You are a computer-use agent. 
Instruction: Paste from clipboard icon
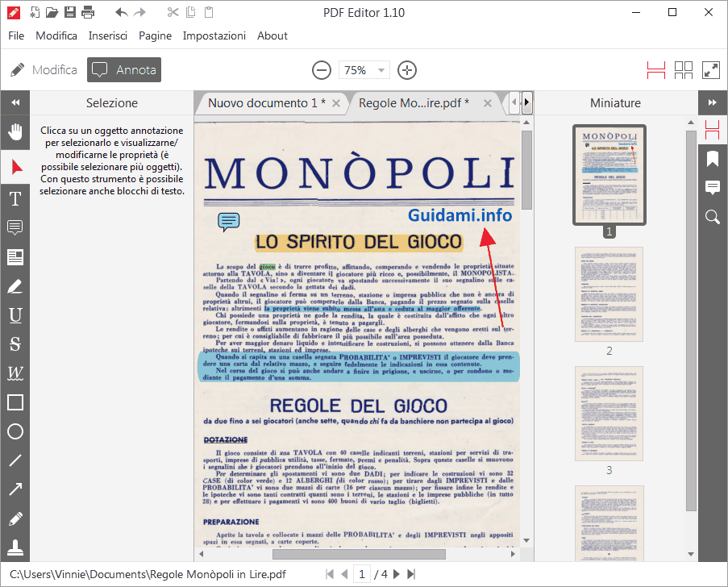coord(209,12)
